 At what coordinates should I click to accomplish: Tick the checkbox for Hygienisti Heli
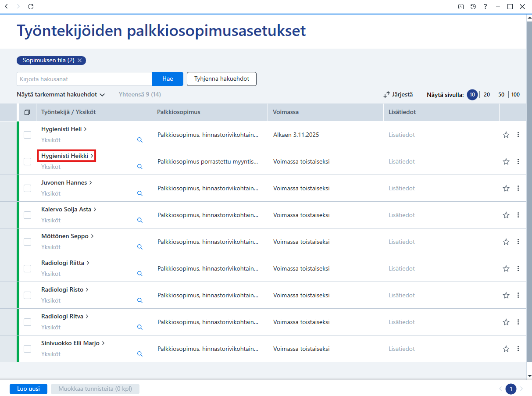pyautogui.click(x=27, y=135)
